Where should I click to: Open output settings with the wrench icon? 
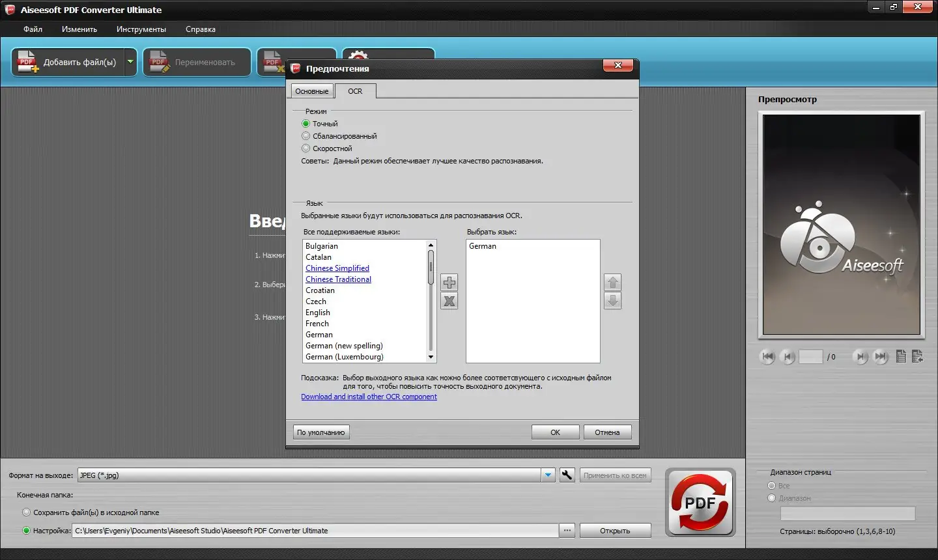tap(567, 475)
